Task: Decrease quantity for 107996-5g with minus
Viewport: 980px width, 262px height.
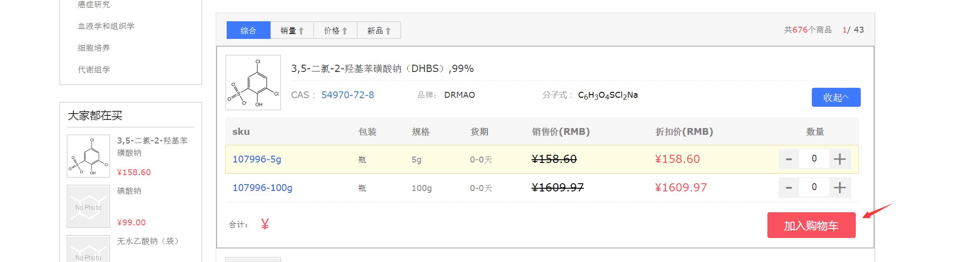Action: pos(789,159)
